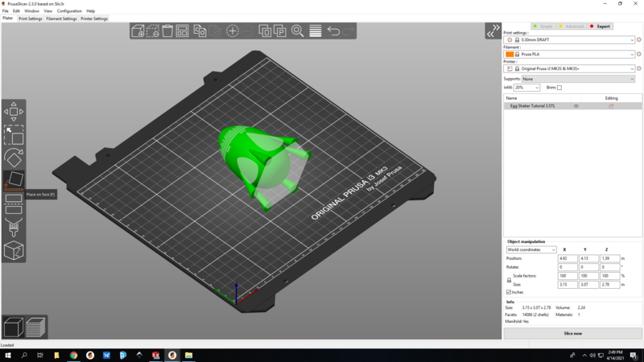Open File Explorer from taskbar
Image resolution: width=644 pixels, height=362 pixels.
click(188, 356)
